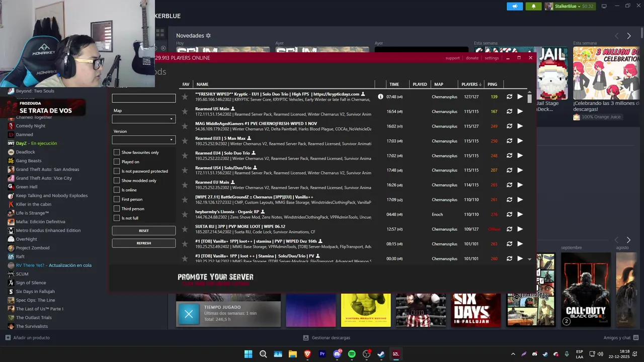Viewport: 644px width, 362px height.
Task: Play the Rearmed EU3 5 Man Max server
Action: (x=520, y=141)
